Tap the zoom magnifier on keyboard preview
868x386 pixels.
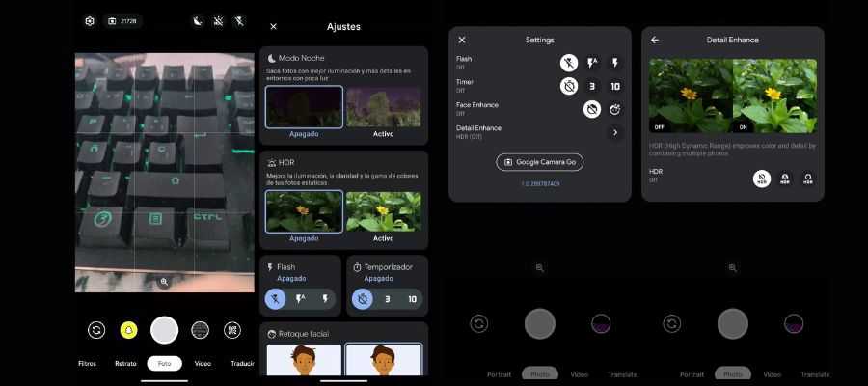click(165, 282)
